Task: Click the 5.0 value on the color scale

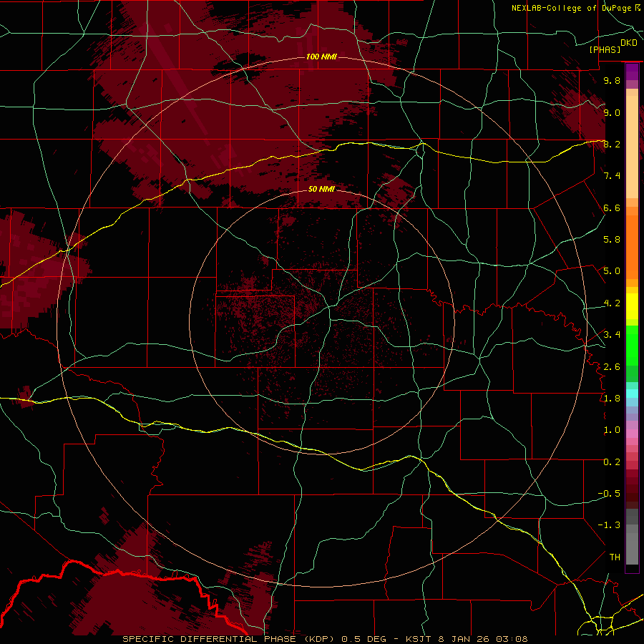Action: click(612, 271)
